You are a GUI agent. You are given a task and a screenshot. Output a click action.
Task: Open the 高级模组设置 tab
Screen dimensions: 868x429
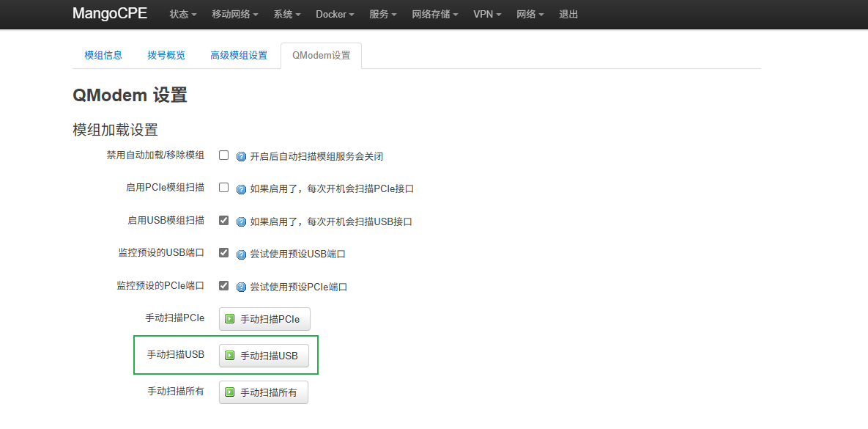coord(239,56)
